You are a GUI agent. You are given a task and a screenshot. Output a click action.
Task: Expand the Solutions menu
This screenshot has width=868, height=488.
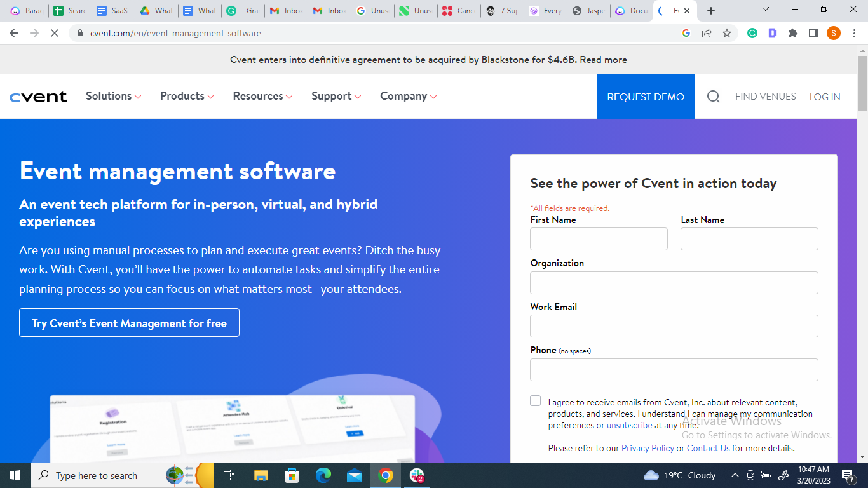point(114,96)
